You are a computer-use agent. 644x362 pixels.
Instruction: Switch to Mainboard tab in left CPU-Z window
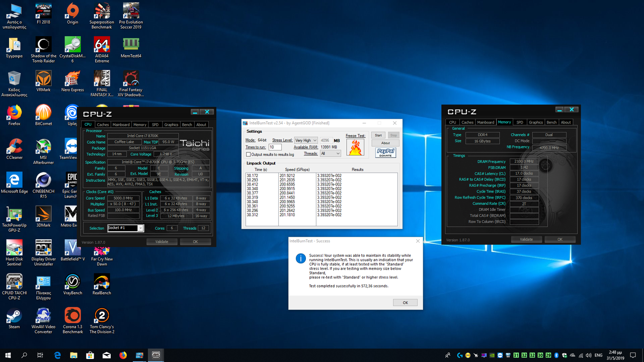[x=121, y=125]
